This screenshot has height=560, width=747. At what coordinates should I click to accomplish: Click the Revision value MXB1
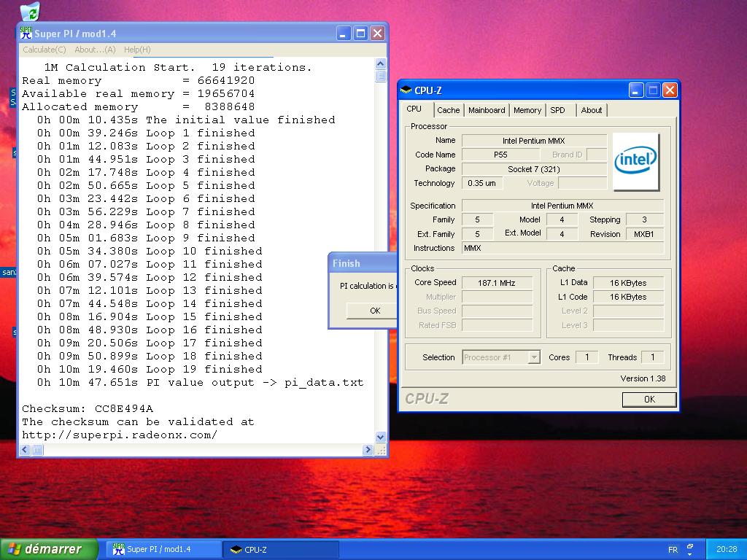point(644,234)
